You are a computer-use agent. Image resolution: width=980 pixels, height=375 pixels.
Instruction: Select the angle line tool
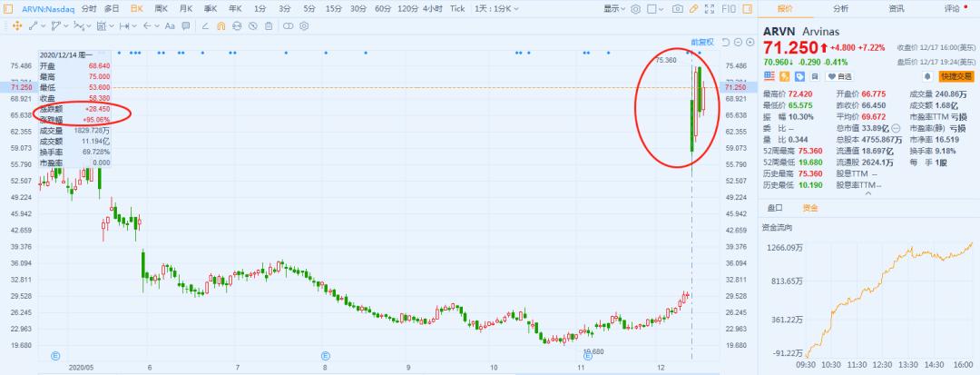tap(205, 25)
